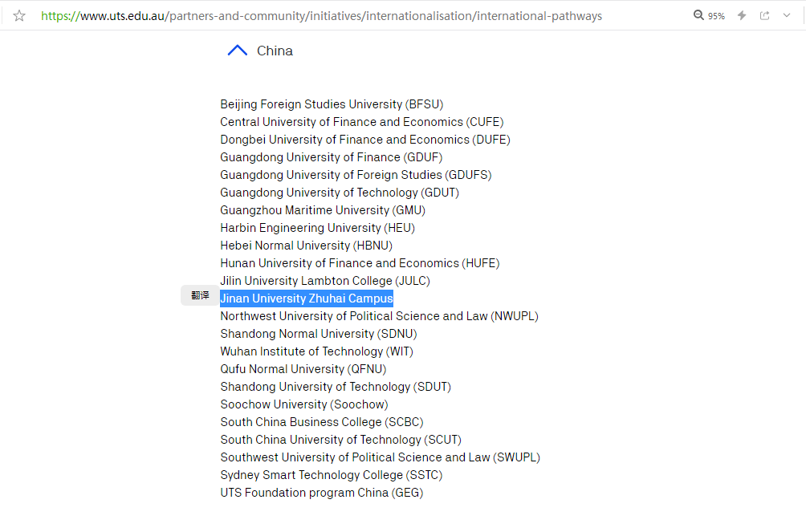Image resolution: width=806 pixels, height=532 pixels.
Task: Click the China section heading
Action: (275, 51)
